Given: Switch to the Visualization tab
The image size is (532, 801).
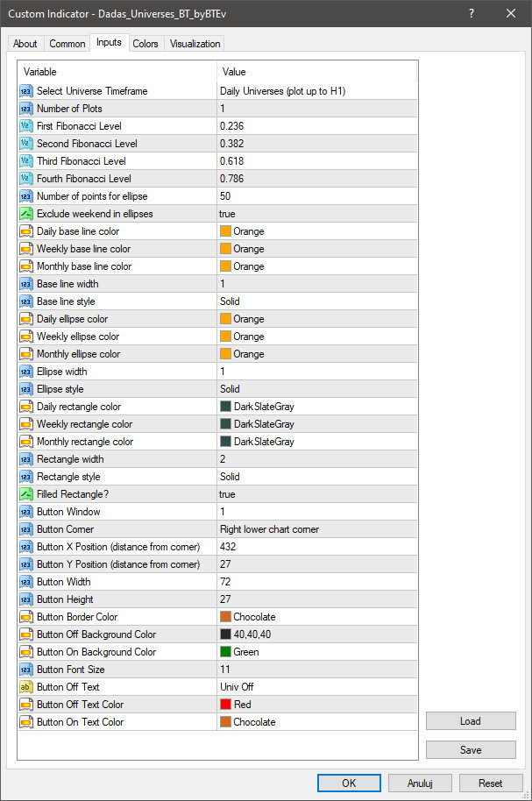Looking at the screenshot, I should (195, 44).
